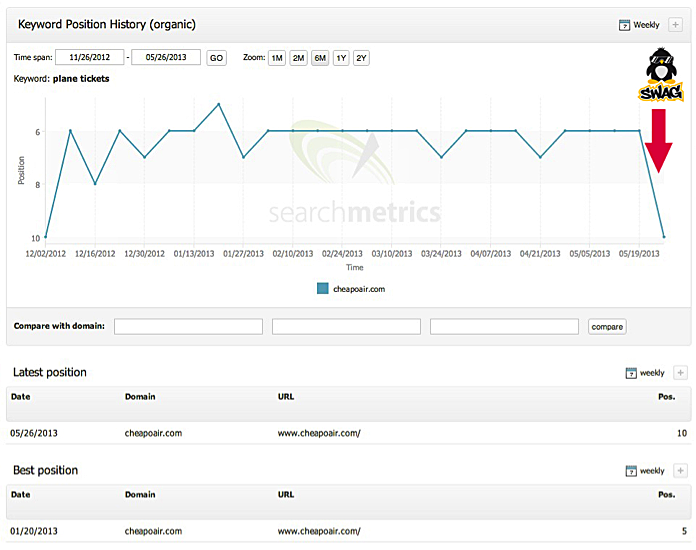The height and width of the screenshot is (550, 696).
Task: Click www.cheapoair.com/ URL in Best position row
Action: pyautogui.click(x=319, y=531)
